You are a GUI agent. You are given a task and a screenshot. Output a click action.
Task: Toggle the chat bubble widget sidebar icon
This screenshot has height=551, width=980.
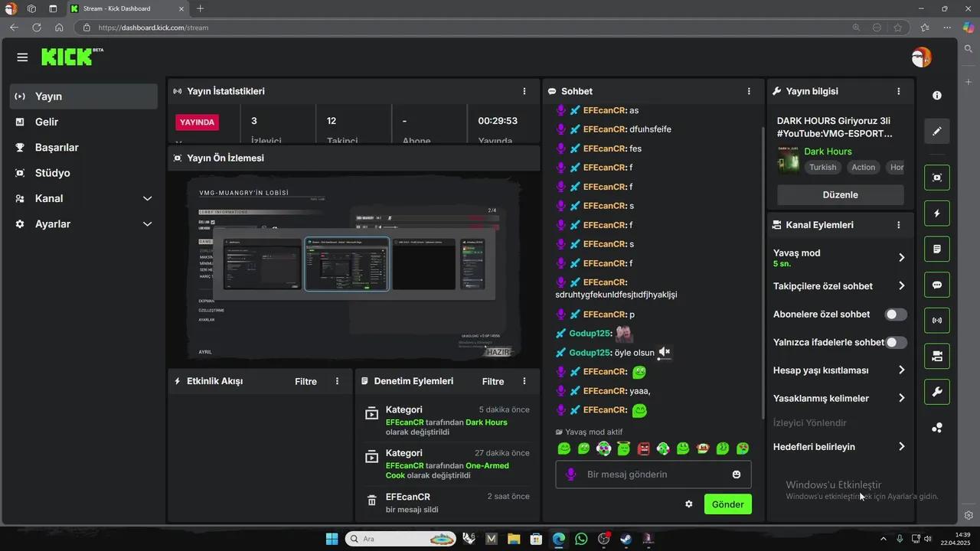[x=937, y=285]
